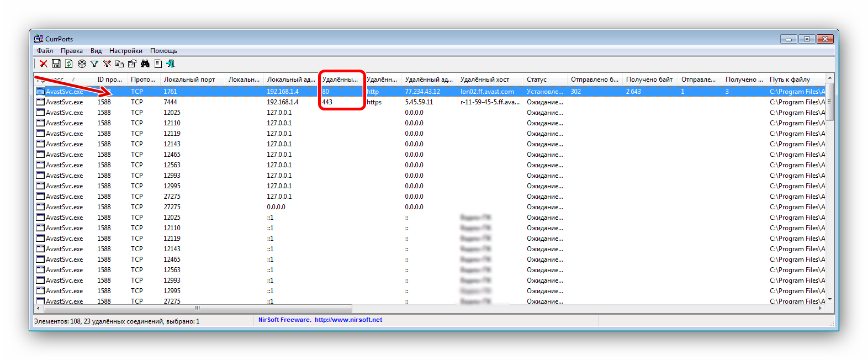Click the horizontal scrollbar right arrow
The image size is (868, 360).
pyautogui.click(x=821, y=308)
